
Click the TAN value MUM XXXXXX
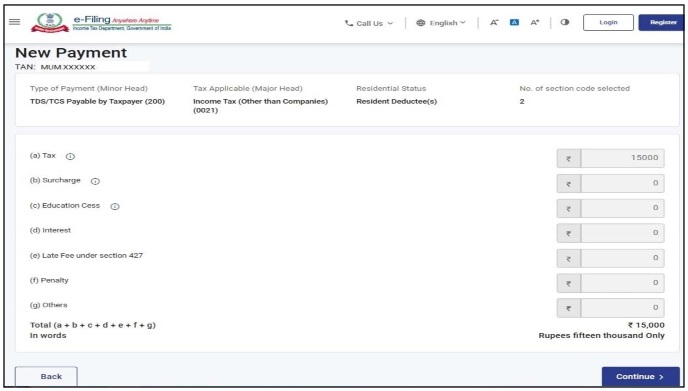(68, 67)
